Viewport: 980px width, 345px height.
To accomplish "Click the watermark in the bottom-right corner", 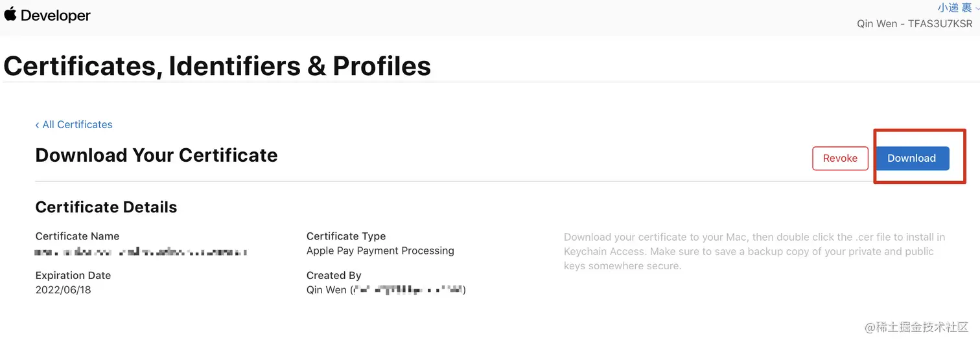I will pyautogui.click(x=916, y=328).
